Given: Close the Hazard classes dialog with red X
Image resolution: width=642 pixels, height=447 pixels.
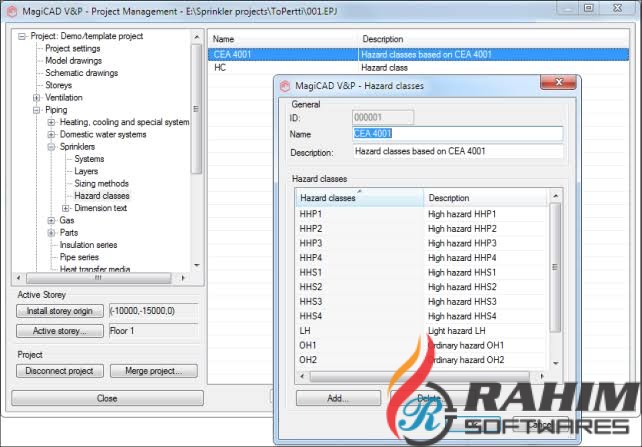Looking at the screenshot, I should pyautogui.click(x=558, y=82).
